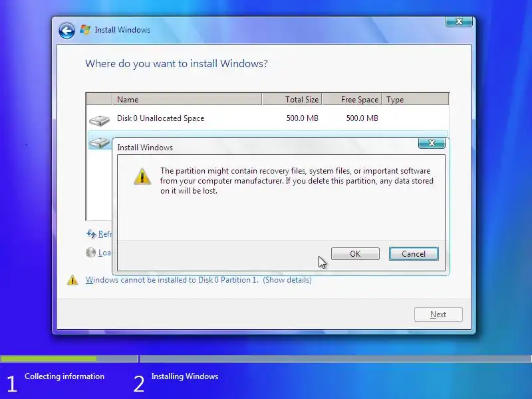The image size is (532, 399).
Task: Open the Load Driver link
Action: click(x=105, y=253)
